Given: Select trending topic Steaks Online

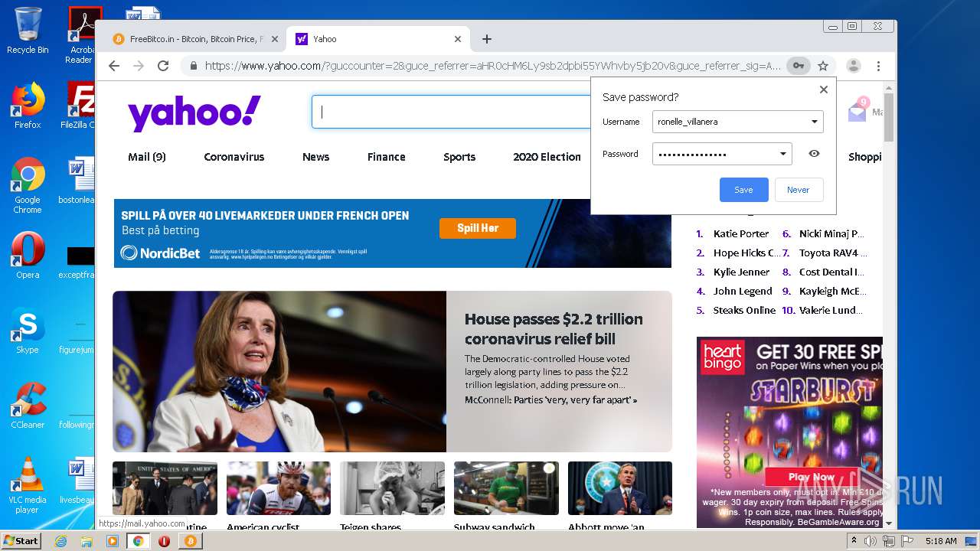Looking at the screenshot, I should pyautogui.click(x=744, y=311).
